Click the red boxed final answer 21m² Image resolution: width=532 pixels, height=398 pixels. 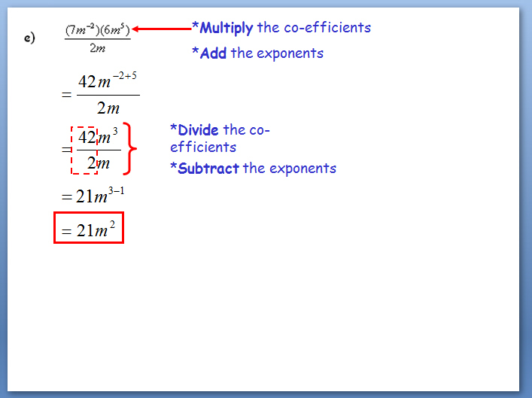88,229
